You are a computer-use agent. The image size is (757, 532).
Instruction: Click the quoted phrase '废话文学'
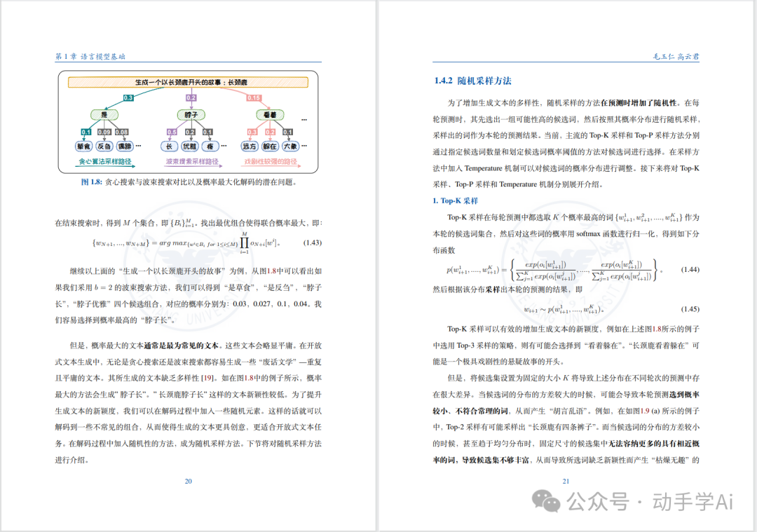coord(278,362)
